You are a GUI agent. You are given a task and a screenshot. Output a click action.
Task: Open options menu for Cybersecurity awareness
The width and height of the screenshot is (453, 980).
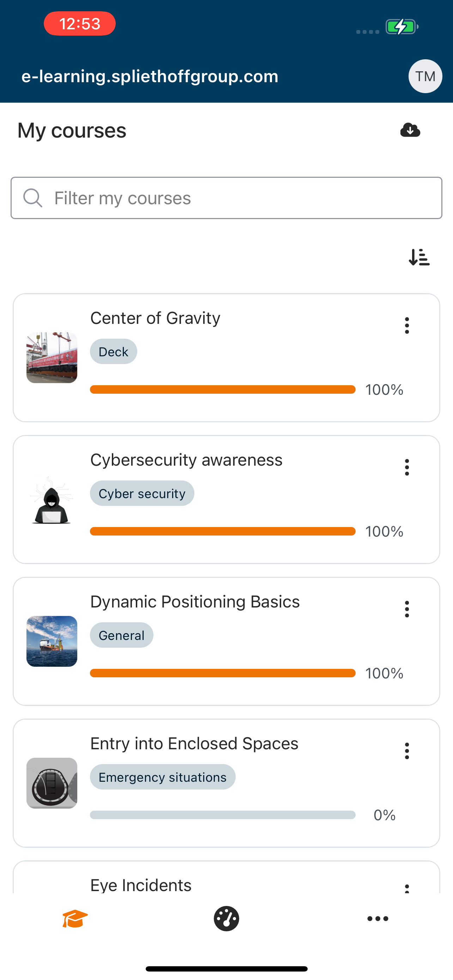click(406, 467)
